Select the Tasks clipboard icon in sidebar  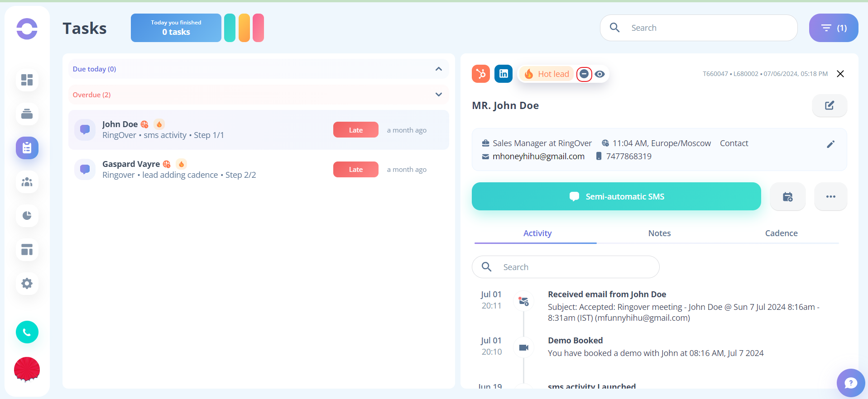(27, 148)
